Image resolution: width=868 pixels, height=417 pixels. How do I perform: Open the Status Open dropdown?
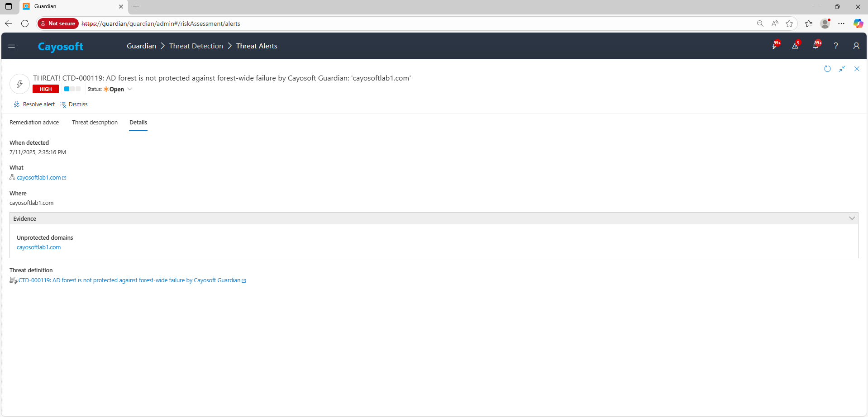pos(118,89)
